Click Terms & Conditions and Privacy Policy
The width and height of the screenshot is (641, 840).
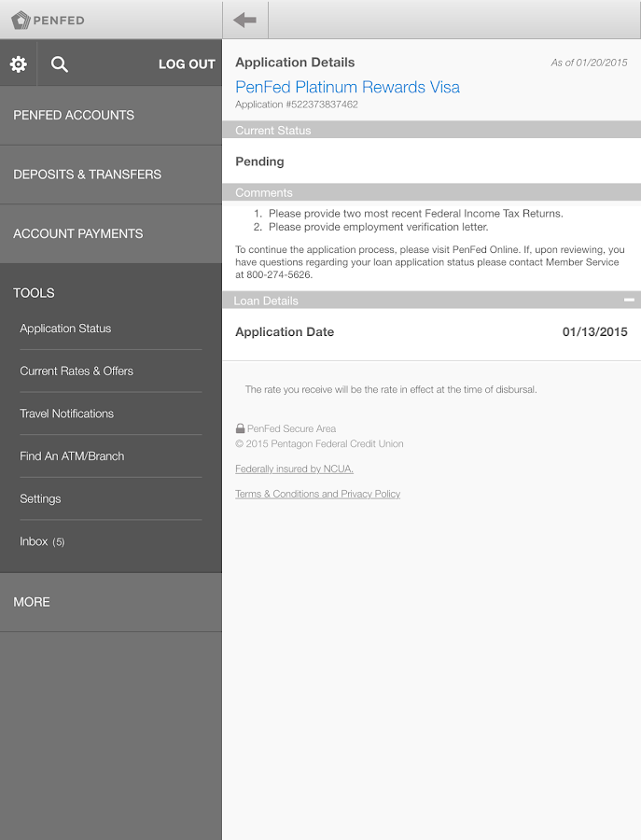click(x=317, y=495)
